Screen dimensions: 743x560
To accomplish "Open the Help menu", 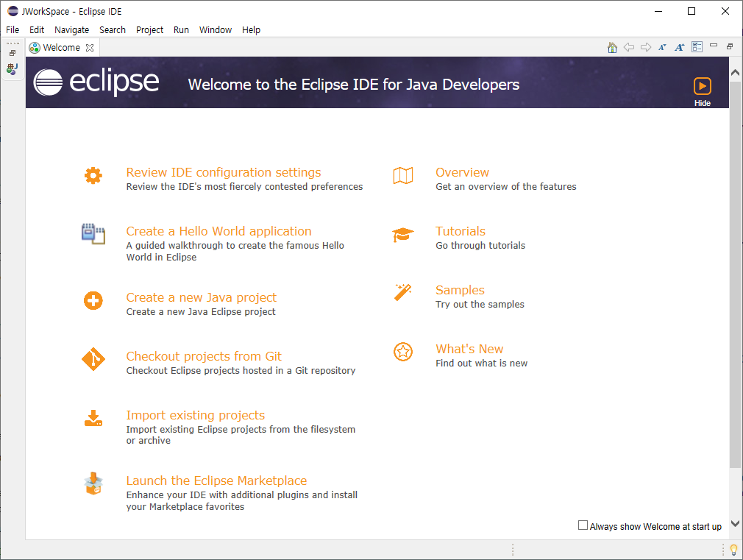I will tap(251, 30).
